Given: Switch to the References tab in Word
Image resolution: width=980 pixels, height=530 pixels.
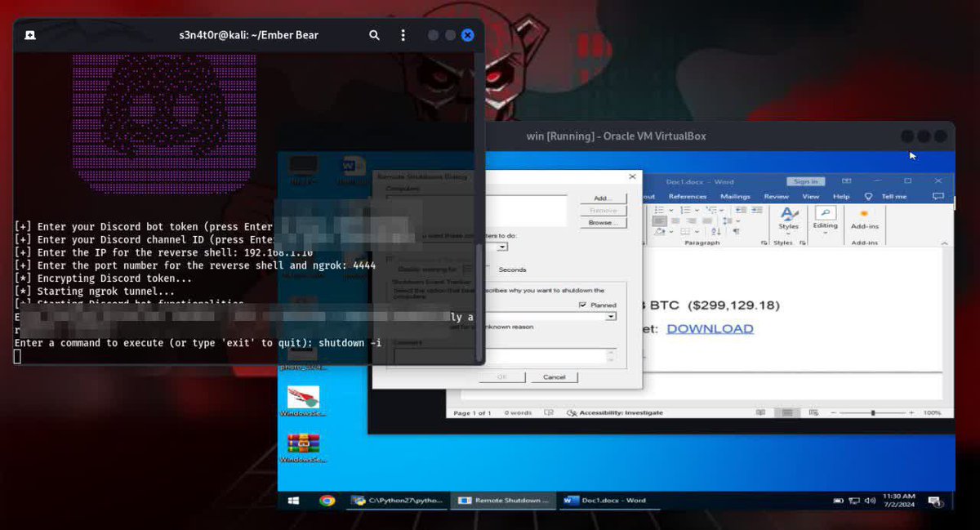Looking at the screenshot, I should (x=688, y=197).
